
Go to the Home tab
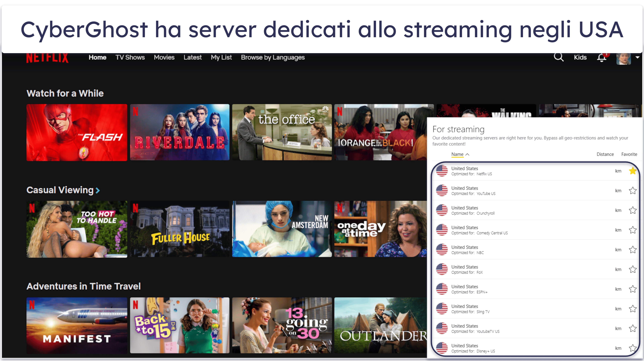[97, 58]
